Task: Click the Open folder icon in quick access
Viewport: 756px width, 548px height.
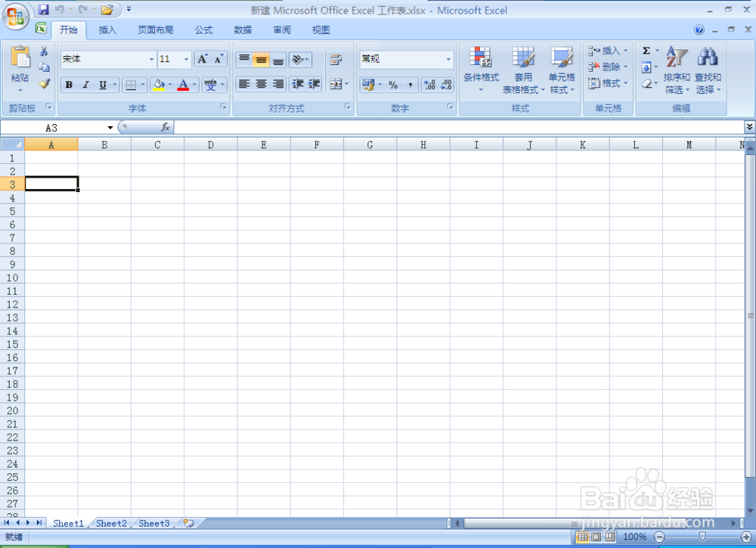Action: [107, 9]
